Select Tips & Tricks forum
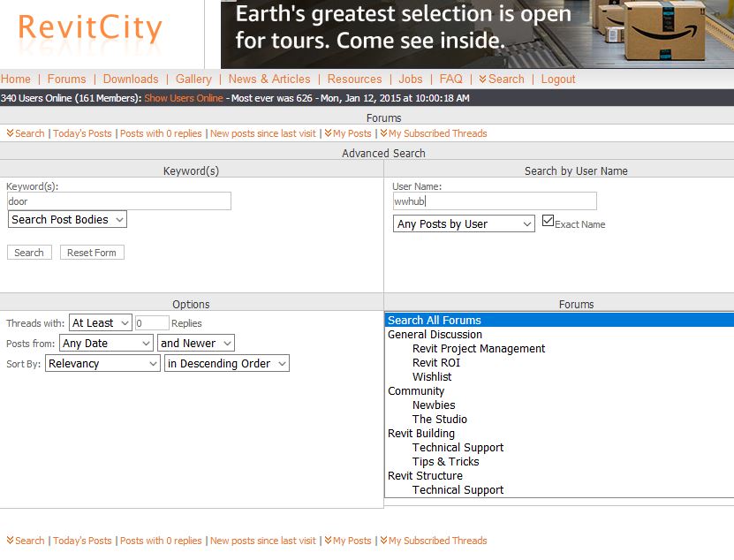Viewport: 734px width, 560px height. pos(559,461)
